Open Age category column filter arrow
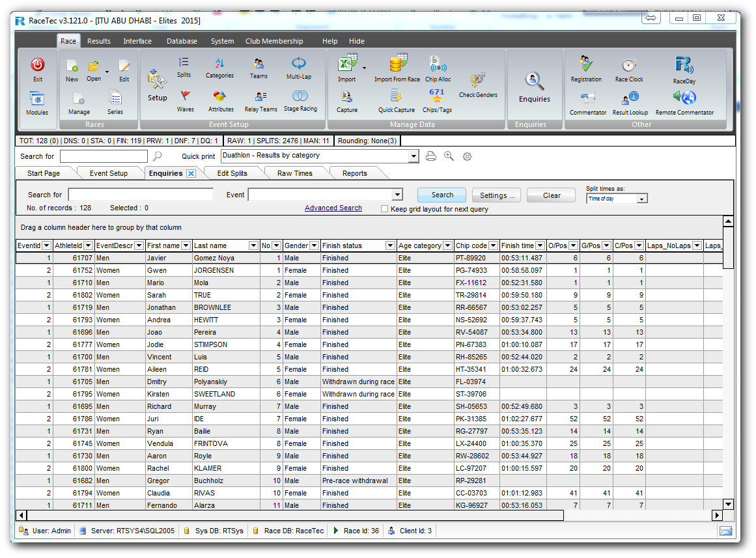The height and width of the screenshot is (558, 756). pyautogui.click(x=447, y=245)
